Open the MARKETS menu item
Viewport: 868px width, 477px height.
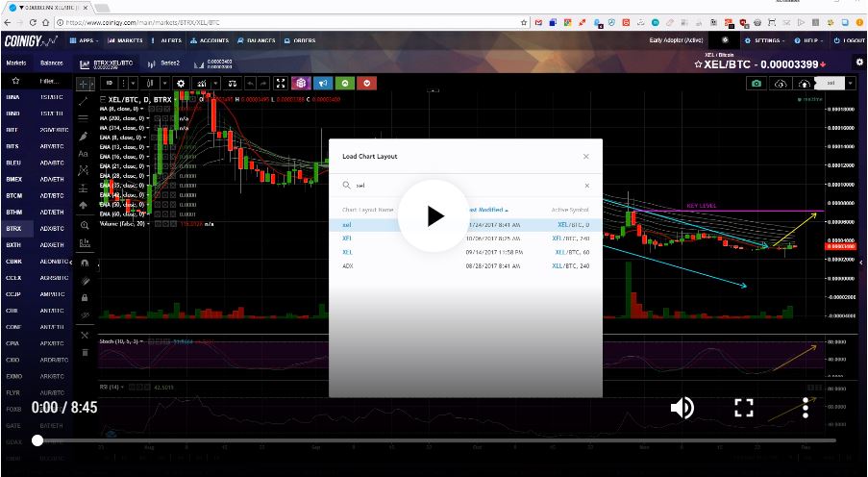click(126, 40)
